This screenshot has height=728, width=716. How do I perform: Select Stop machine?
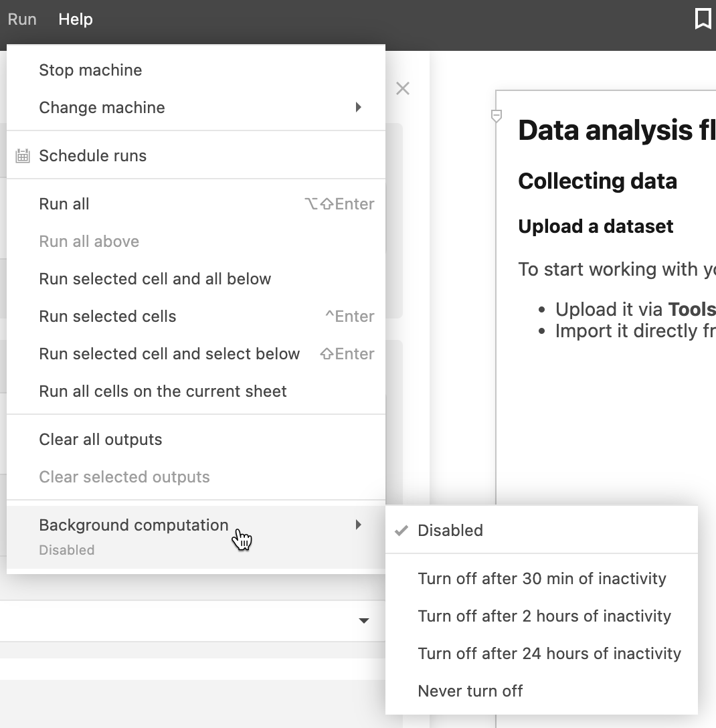pos(90,70)
